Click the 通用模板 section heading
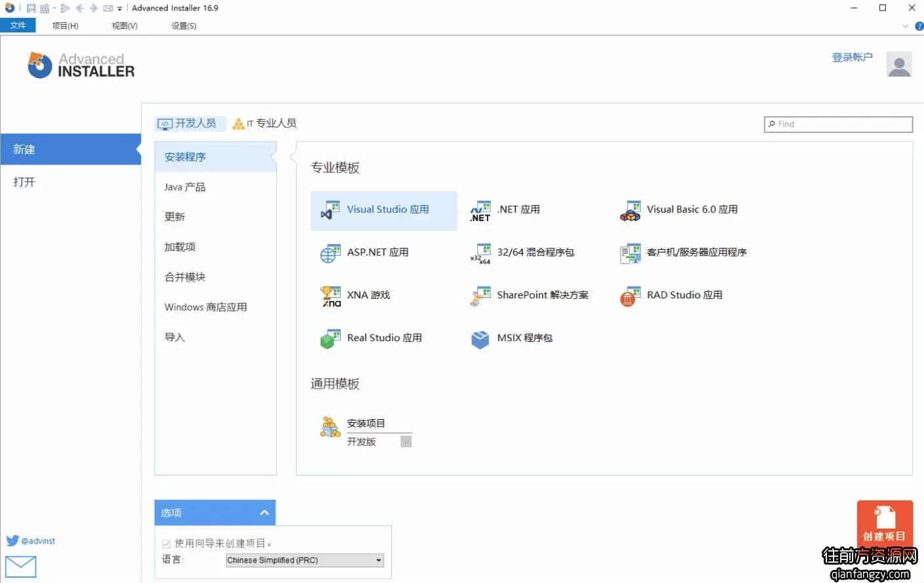 (x=335, y=384)
